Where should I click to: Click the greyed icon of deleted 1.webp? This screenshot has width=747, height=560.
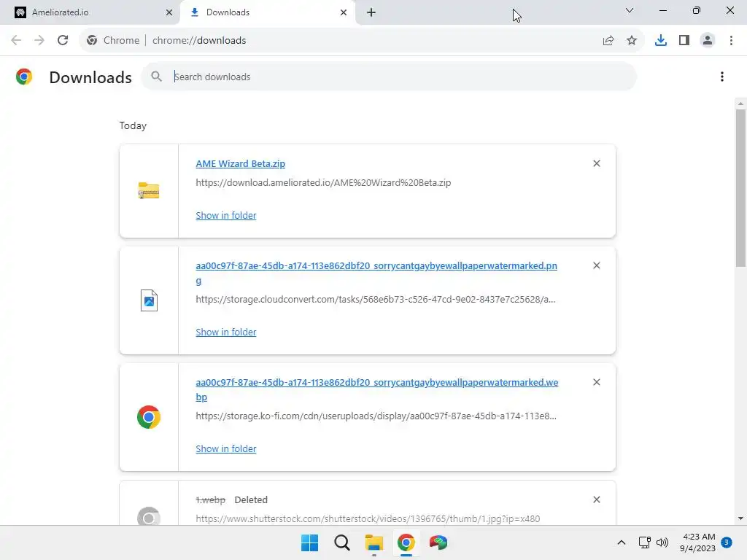click(x=149, y=516)
